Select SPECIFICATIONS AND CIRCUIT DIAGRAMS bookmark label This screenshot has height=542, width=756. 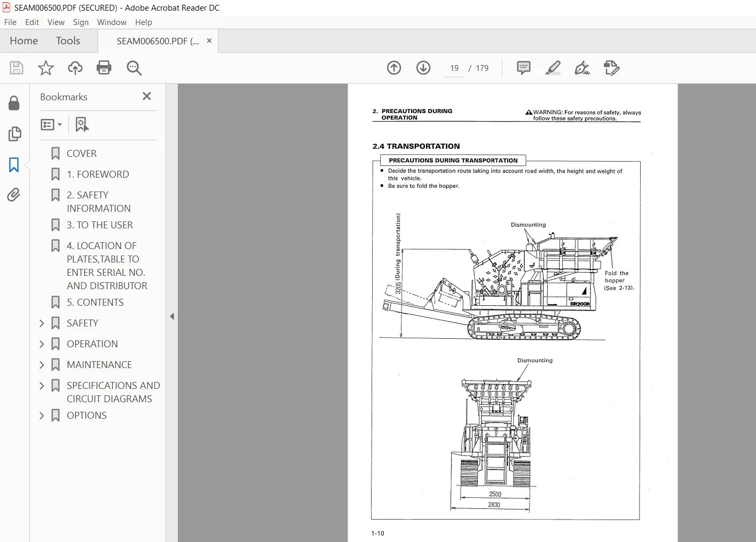pos(113,392)
